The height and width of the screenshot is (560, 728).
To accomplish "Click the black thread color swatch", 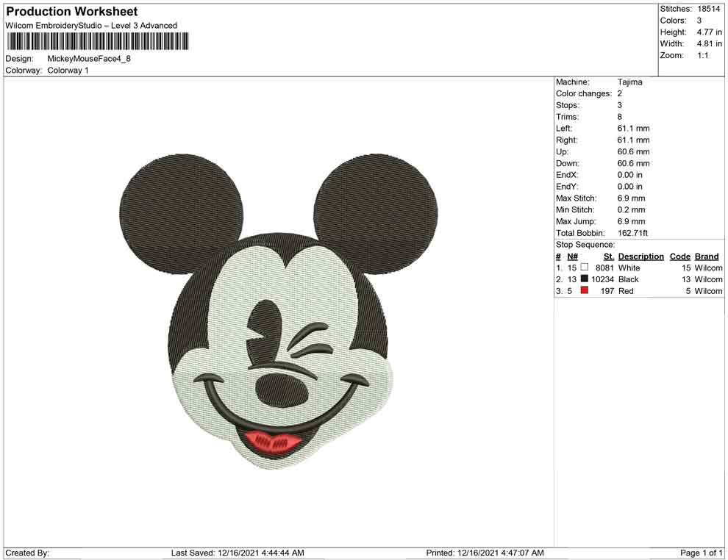I will 585,279.
